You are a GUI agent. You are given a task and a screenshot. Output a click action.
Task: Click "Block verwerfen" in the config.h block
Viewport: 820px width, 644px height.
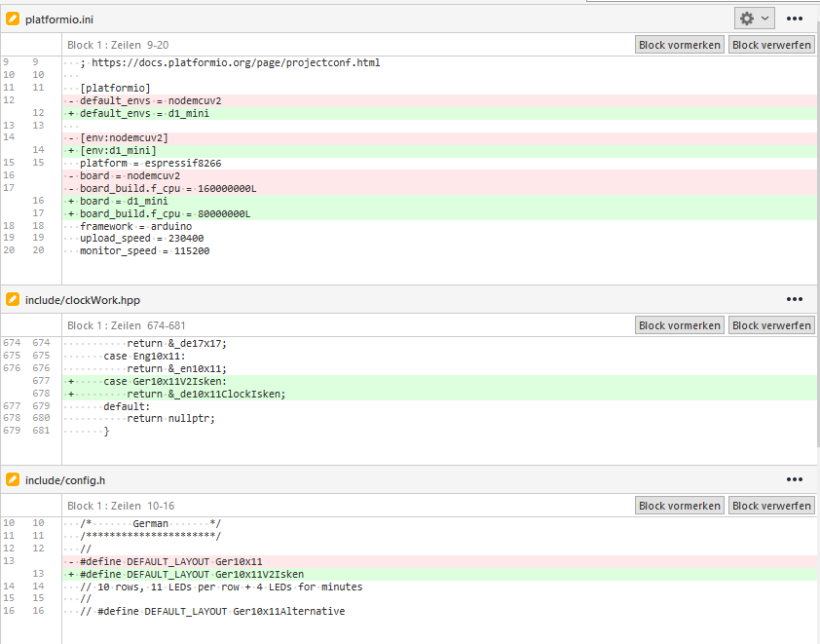tap(771, 505)
